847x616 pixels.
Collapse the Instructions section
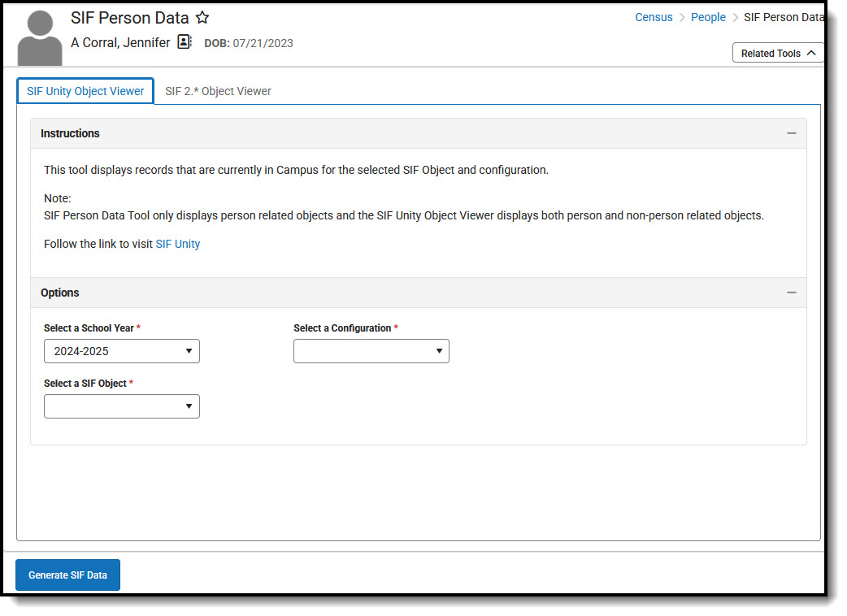coord(791,133)
